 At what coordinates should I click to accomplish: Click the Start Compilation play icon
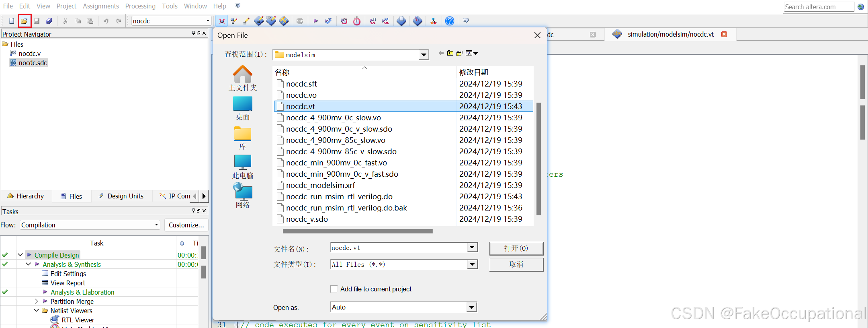pyautogui.click(x=316, y=21)
